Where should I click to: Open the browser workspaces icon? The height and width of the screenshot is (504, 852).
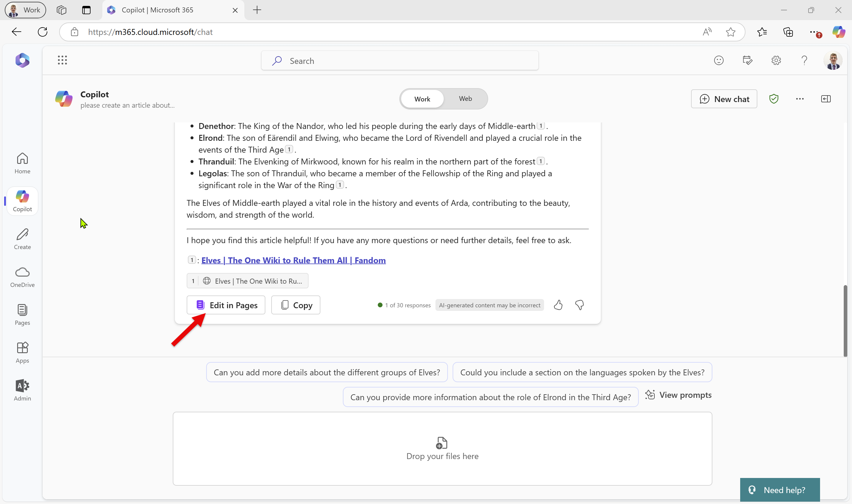(62, 10)
